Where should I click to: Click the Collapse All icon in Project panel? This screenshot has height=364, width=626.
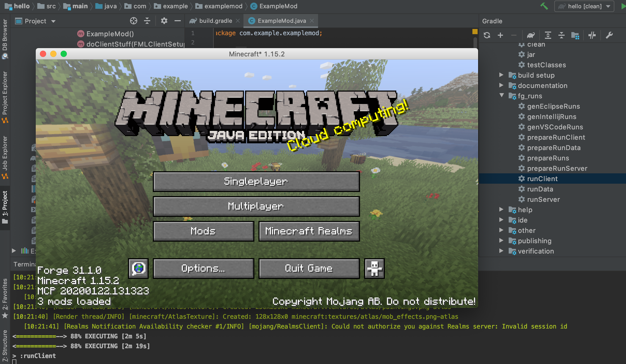coord(147,21)
